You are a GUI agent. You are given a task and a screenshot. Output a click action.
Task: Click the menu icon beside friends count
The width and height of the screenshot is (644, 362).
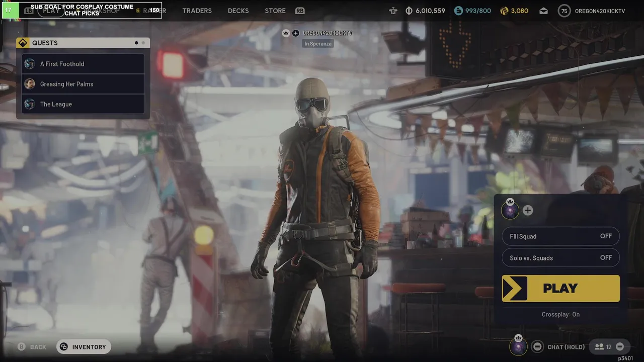(620, 347)
